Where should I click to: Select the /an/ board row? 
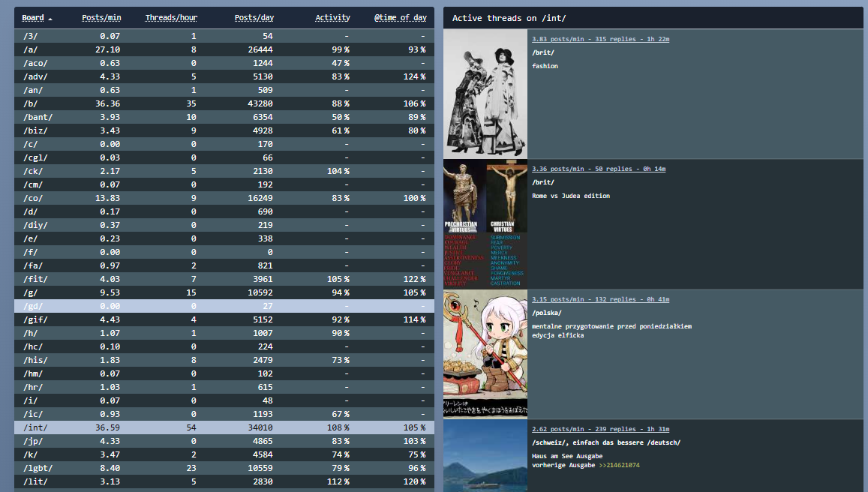pos(224,90)
